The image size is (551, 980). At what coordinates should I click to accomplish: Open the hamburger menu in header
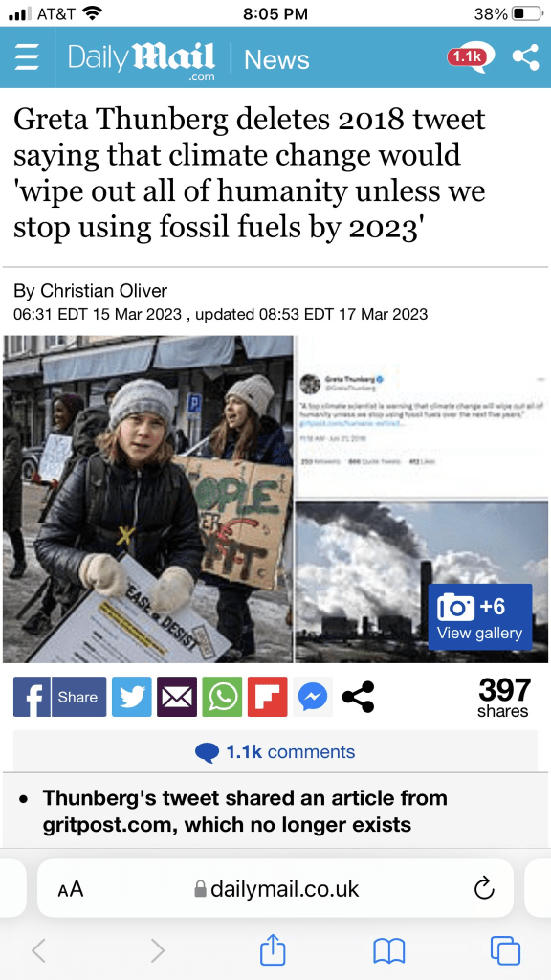(27, 58)
